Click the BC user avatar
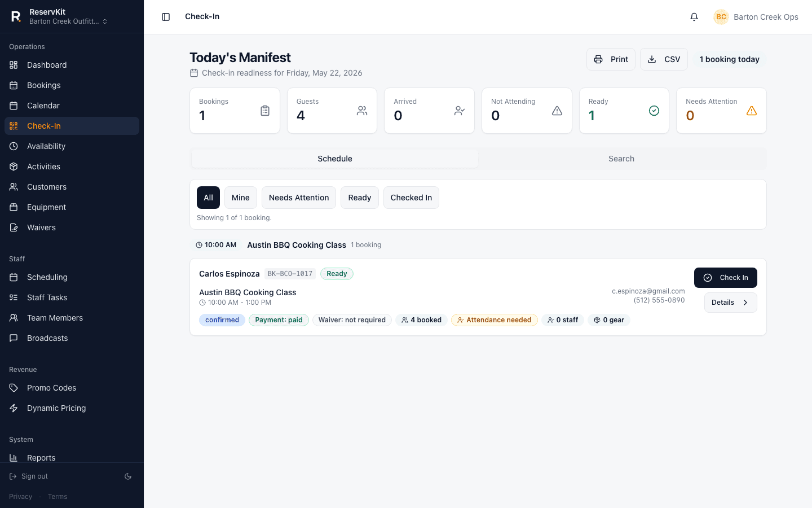812x508 pixels. click(x=721, y=17)
